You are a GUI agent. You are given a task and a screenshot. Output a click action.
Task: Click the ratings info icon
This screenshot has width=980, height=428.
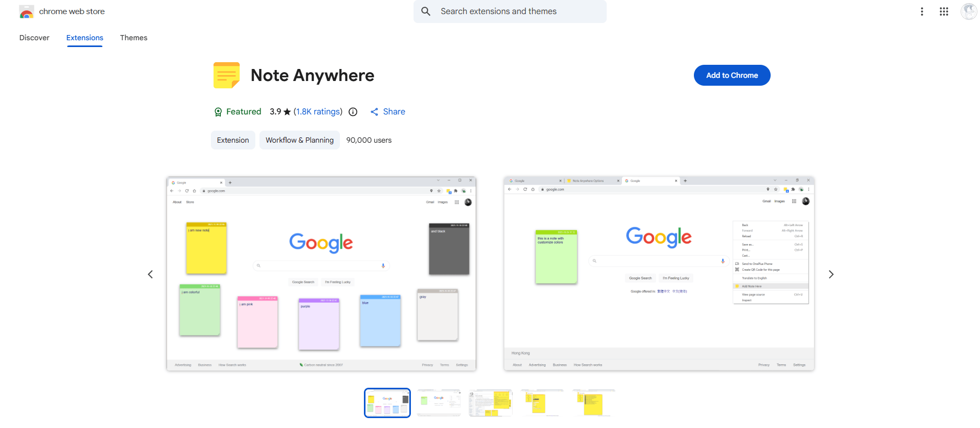[x=353, y=112]
